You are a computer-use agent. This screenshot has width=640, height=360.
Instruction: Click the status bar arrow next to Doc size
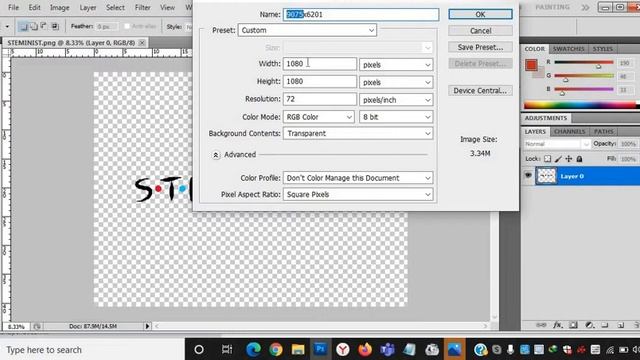(147, 326)
